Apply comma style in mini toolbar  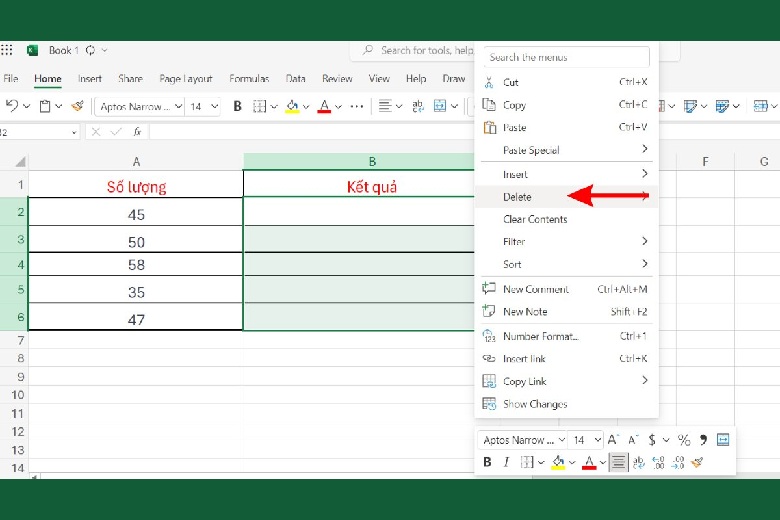703,440
